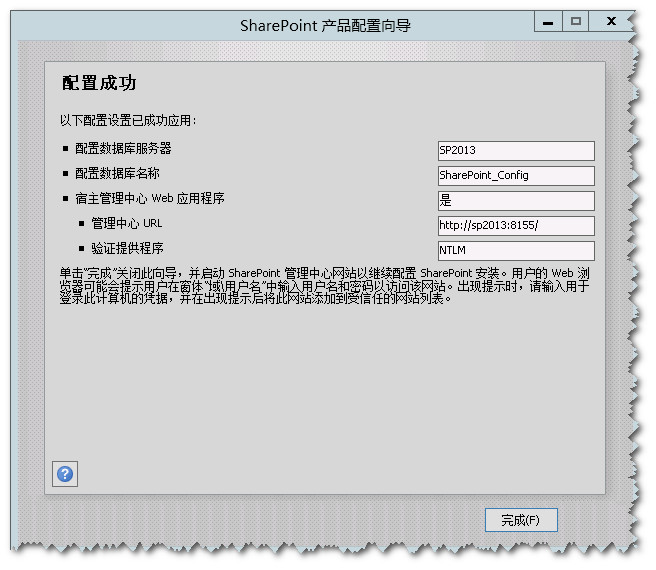Click the field showing 是
Viewport: 656px width, 570px height.
(x=515, y=200)
